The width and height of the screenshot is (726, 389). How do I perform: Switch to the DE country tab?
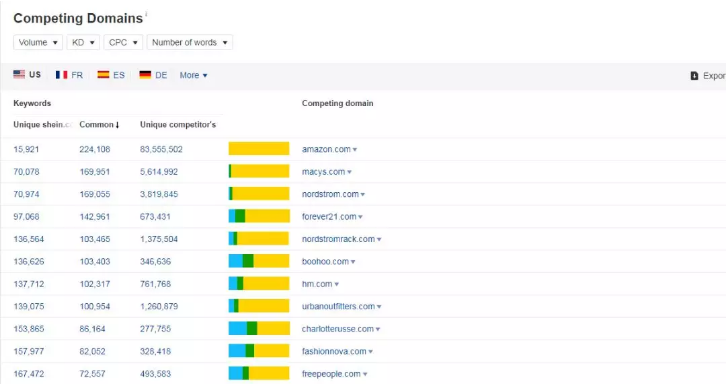pos(153,75)
